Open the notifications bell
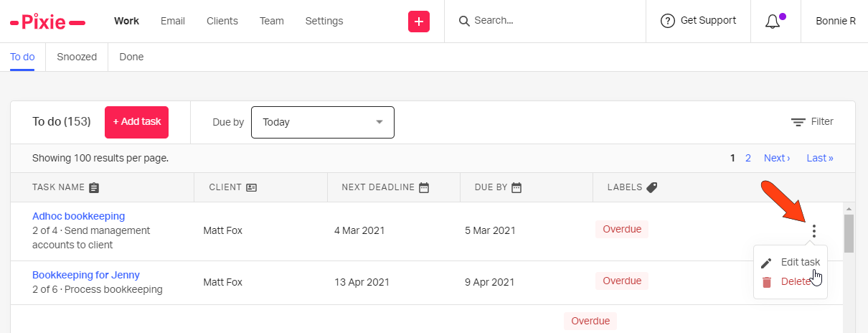Screen dimensions: 868x333 [x=773, y=22]
